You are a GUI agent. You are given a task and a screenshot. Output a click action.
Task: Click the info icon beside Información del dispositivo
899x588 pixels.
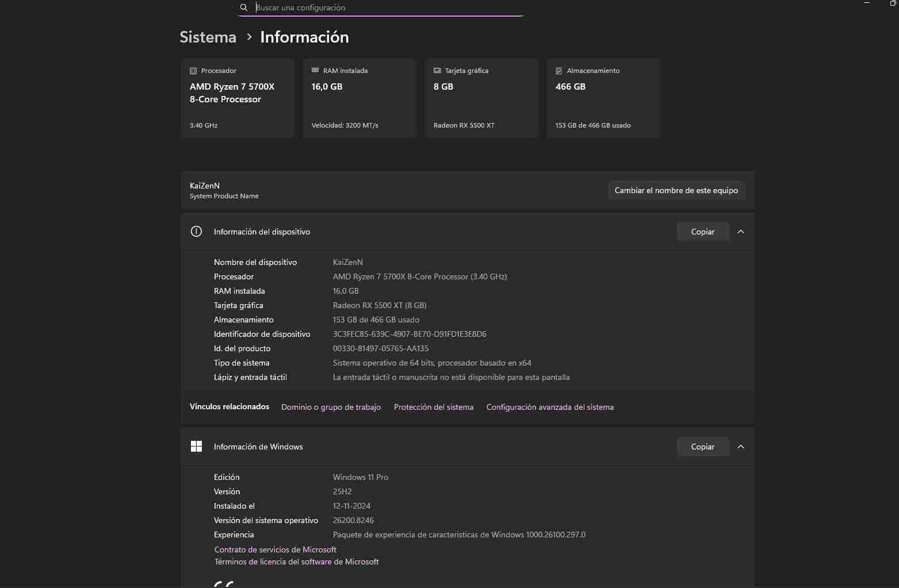pos(196,231)
